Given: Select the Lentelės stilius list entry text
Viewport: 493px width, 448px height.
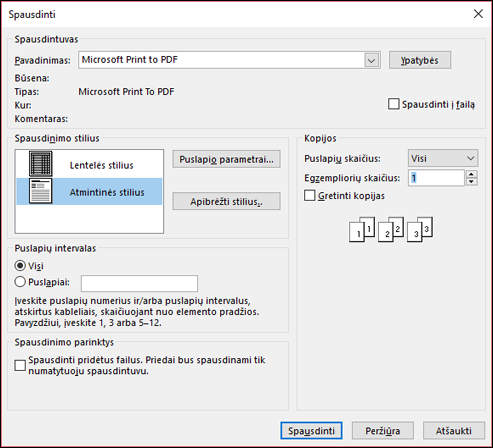Looking at the screenshot, I should coord(101,165).
